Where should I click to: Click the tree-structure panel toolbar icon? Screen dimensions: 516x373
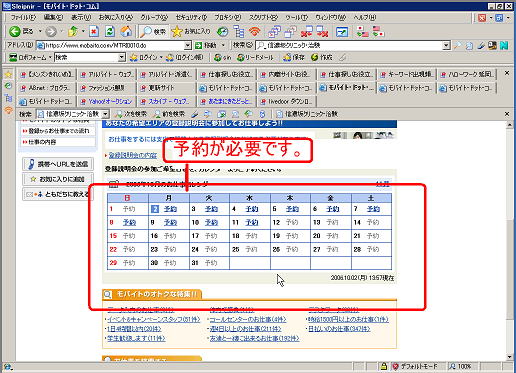239,32
